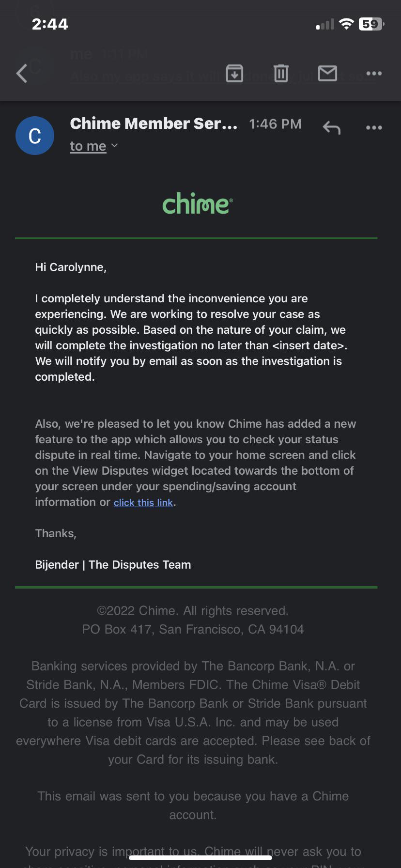
Task: Expand the "to me" recipient details
Action: coord(93,146)
